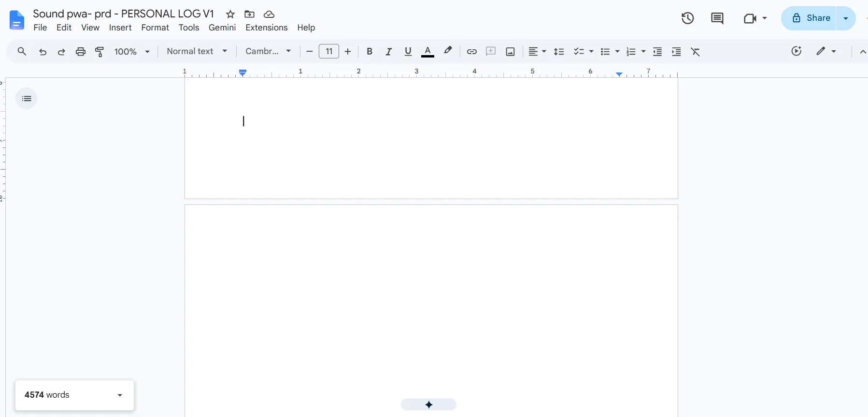The height and width of the screenshot is (417, 868).
Task: Click the Share button
Action: point(809,18)
